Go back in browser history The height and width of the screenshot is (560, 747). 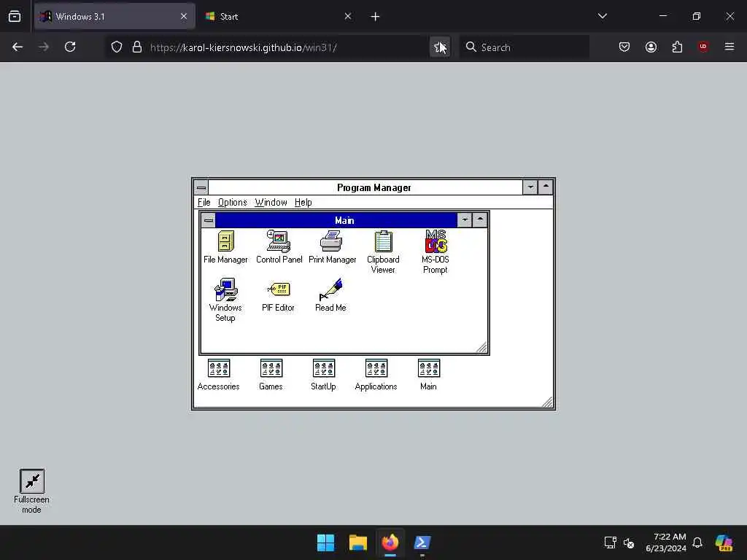click(x=18, y=47)
